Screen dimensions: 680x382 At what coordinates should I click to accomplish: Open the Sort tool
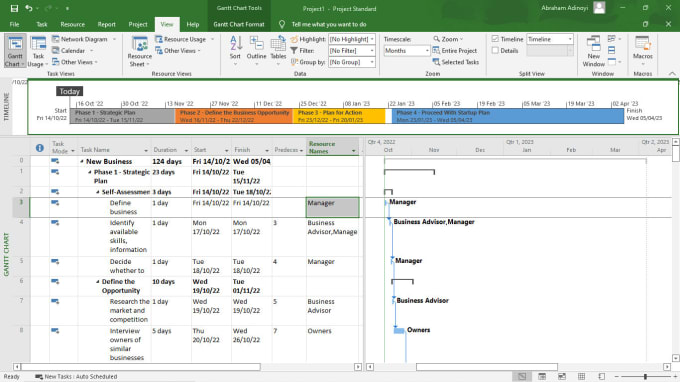(235, 51)
